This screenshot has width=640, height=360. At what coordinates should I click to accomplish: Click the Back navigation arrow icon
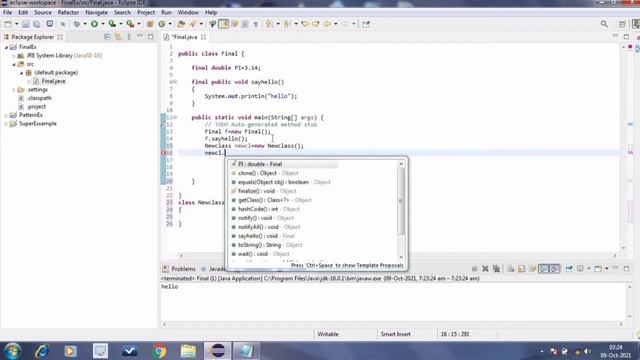pos(327,24)
